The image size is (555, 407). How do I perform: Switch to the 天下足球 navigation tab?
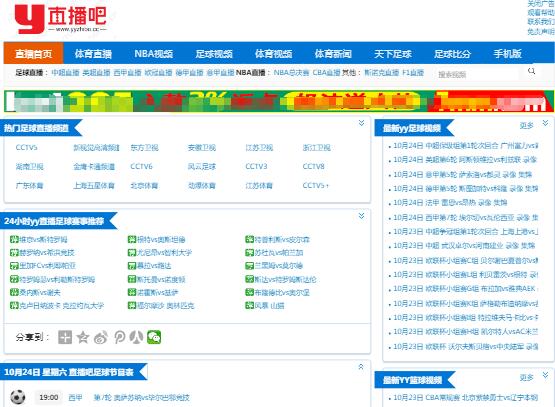click(393, 54)
